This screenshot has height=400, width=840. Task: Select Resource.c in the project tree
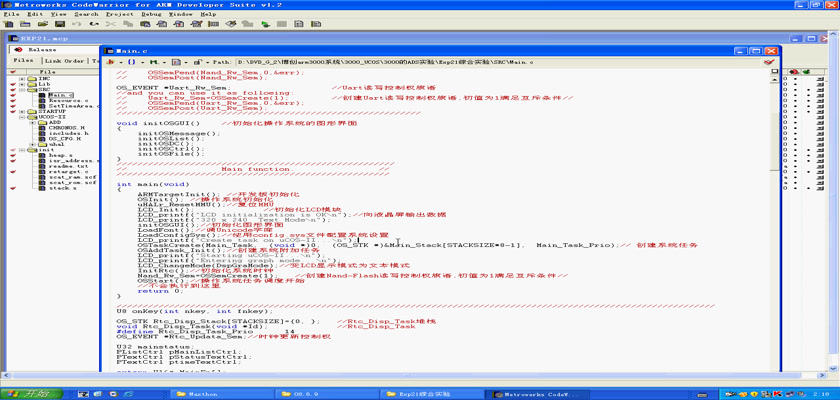pyautogui.click(x=68, y=101)
